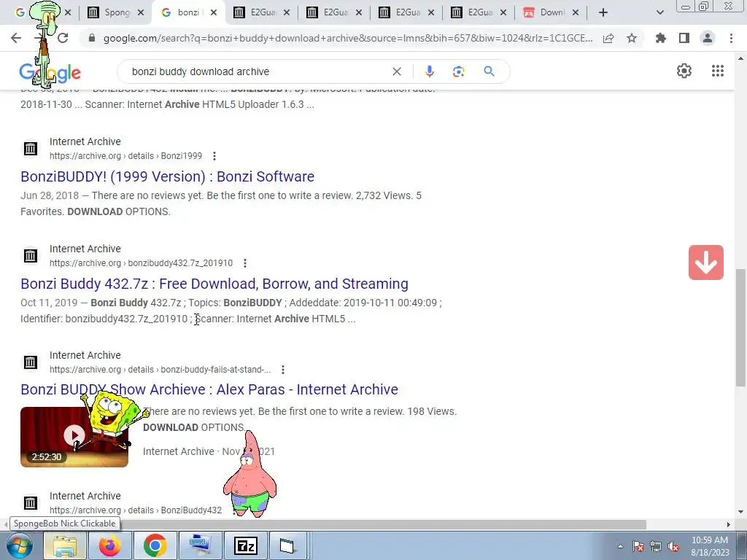Open Bonzi BUDDY Show Archieve result
This screenshot has width=747, height=560.
(x=209, y=389)
